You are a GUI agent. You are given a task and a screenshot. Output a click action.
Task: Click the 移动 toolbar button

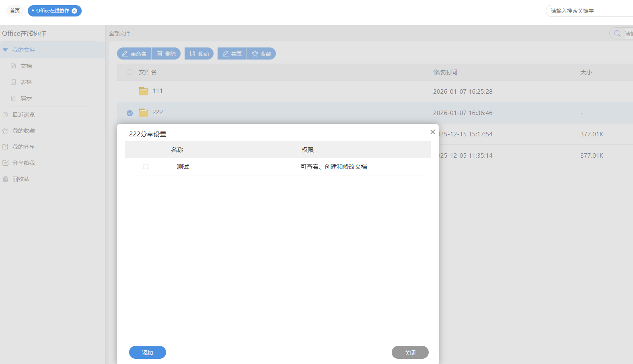[x=199, y=53]
